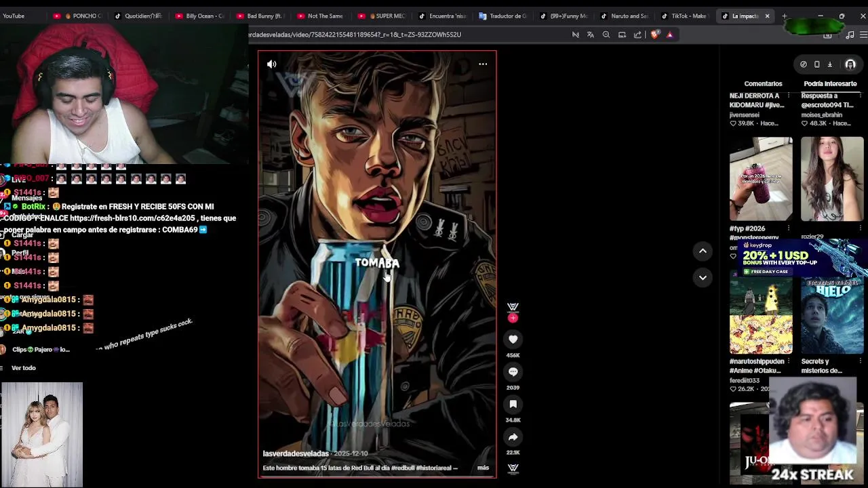Click the share page icon in the address bar
The height and width of the screenshot is (488, 868).
[637, 35]
